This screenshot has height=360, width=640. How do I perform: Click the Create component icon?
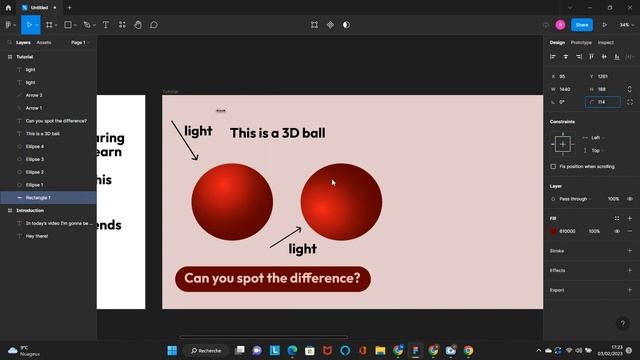click(330, 25)
